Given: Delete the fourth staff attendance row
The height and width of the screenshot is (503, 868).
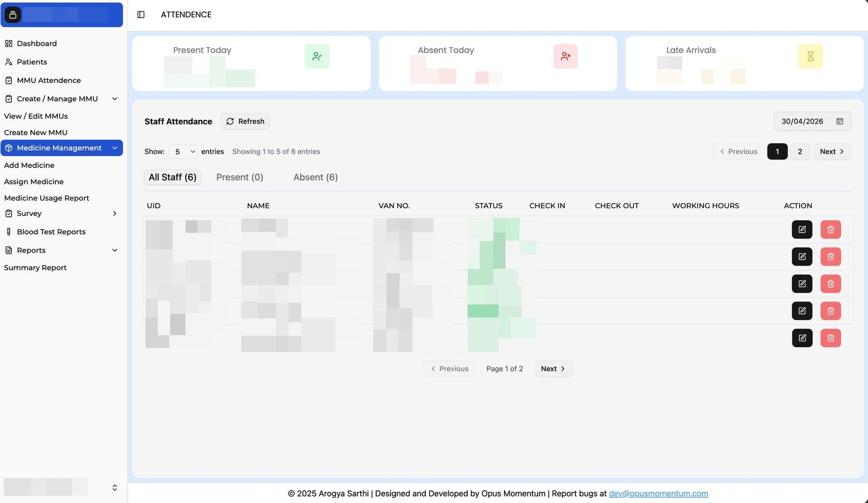Looking at the screenshot, I should coord(831,311).
